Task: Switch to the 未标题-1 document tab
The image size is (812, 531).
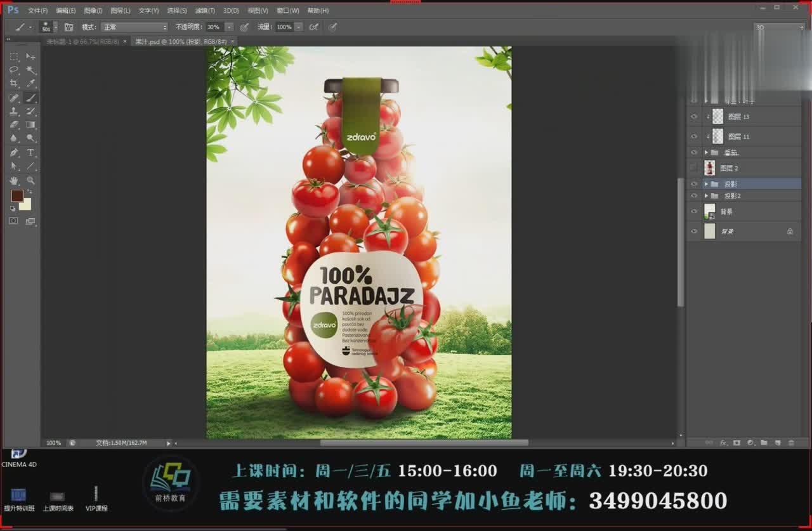Action: click(x=82, y=41)
